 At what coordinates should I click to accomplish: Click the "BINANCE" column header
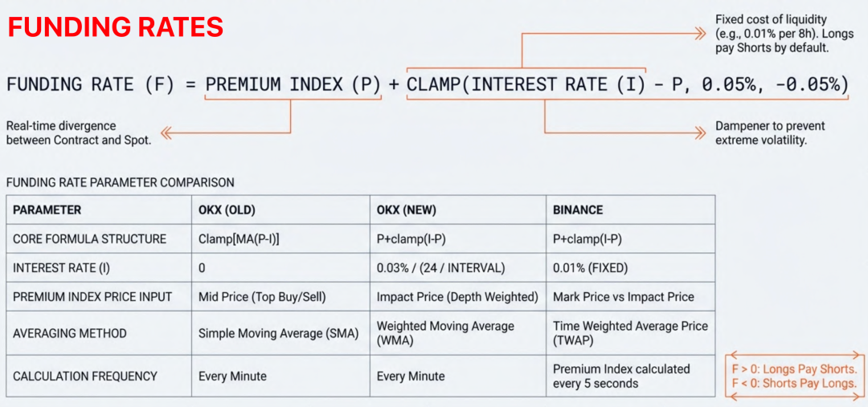point(578,210)
